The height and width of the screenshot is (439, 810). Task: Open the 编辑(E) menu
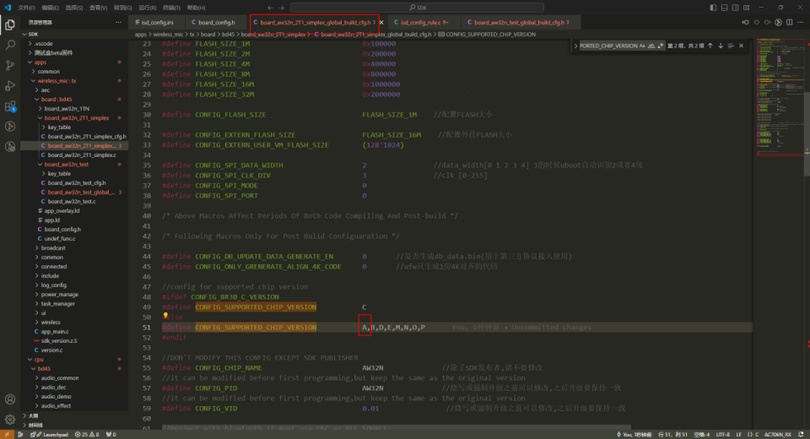point(50,7)
